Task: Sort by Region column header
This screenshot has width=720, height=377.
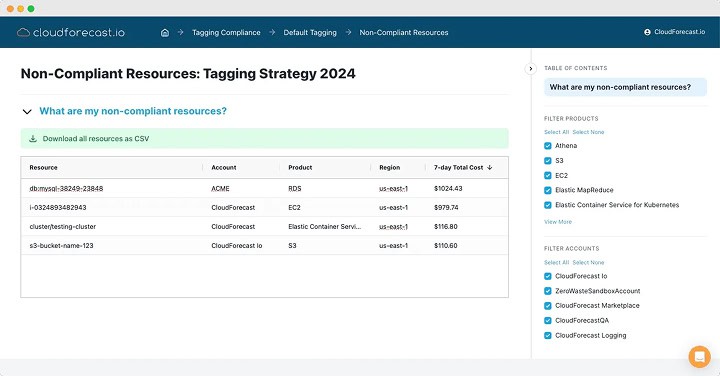Action: click(389, 168)
